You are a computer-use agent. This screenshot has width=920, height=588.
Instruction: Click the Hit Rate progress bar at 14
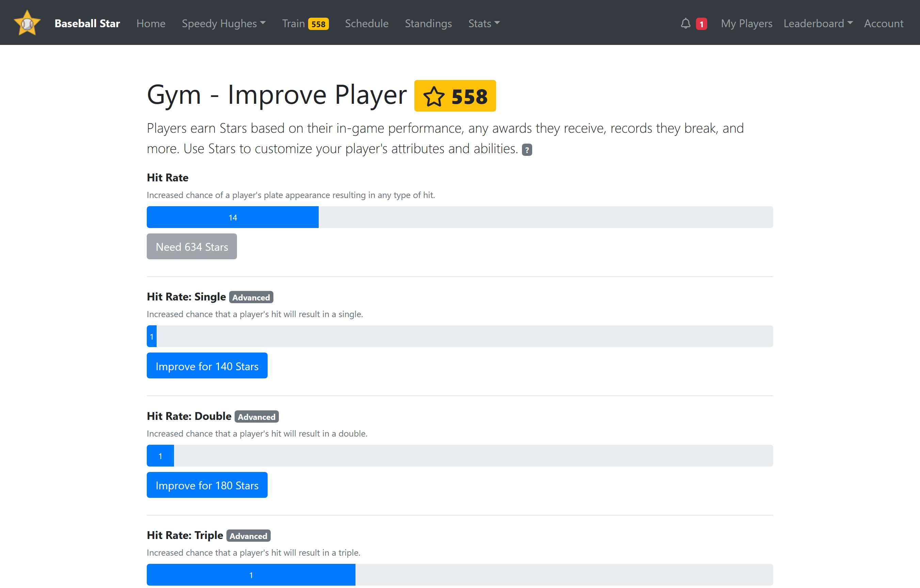[232, 217]
